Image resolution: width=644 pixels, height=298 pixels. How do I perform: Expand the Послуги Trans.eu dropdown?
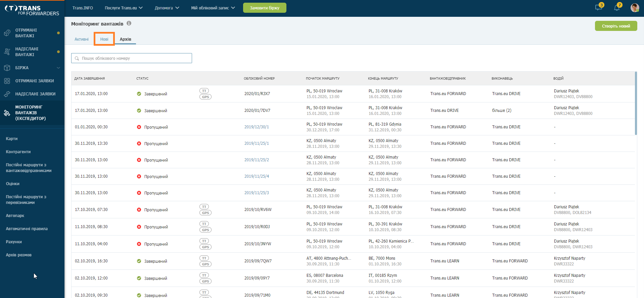pyautogui.click(x=124, y=8)
